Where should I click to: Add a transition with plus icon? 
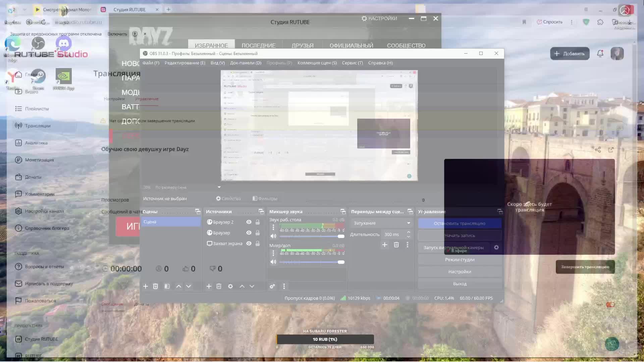385,245
